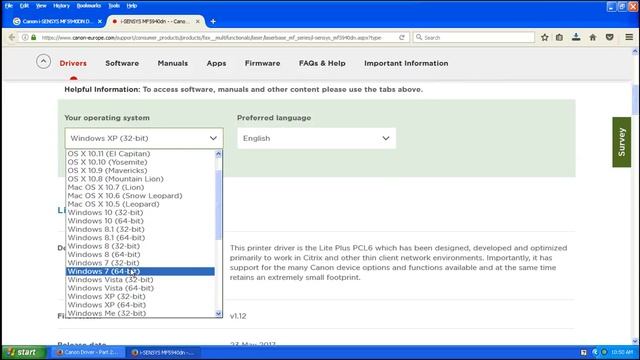Switch to the Firmware tab
The image size is (640, 360).
(x=262, y=63)
